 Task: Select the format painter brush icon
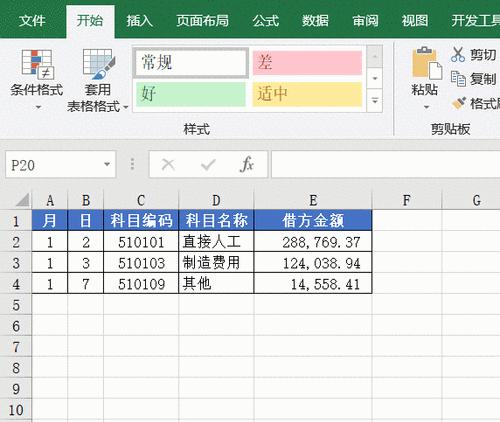459,103
